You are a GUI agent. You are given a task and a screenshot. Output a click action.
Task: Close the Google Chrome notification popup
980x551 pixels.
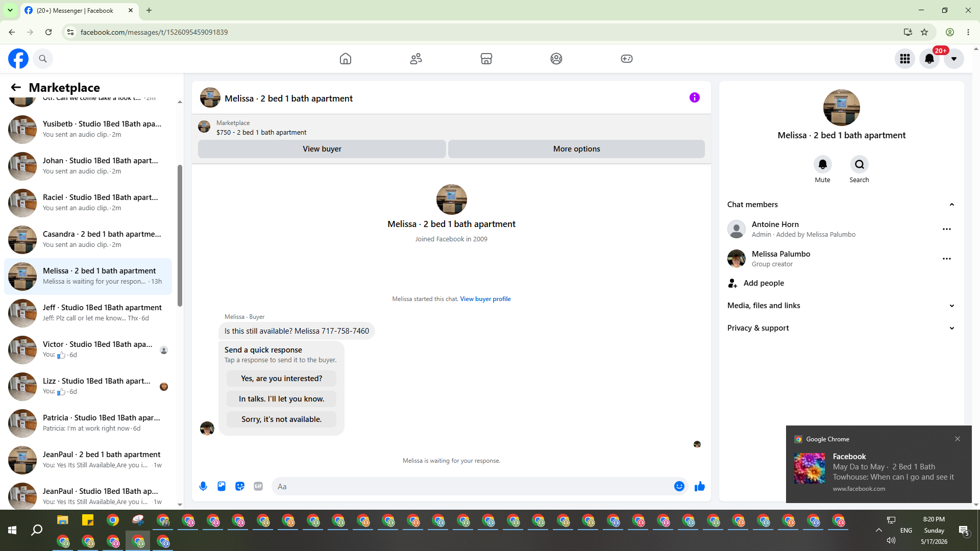pyautogui.click(x=958, y=439)
